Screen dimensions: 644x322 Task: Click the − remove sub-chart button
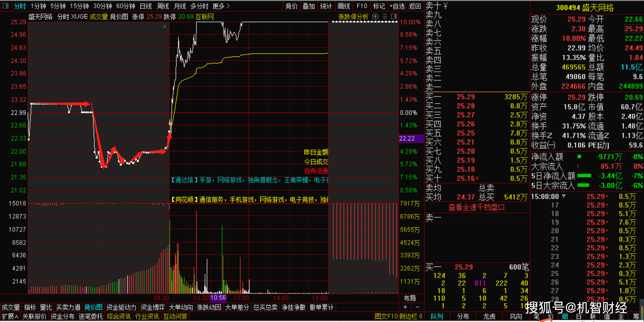point(418,307)
